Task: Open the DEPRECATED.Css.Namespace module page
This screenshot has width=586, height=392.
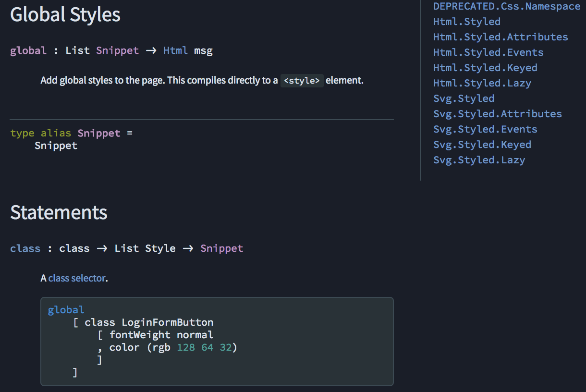Action: (x=507, y=6)
